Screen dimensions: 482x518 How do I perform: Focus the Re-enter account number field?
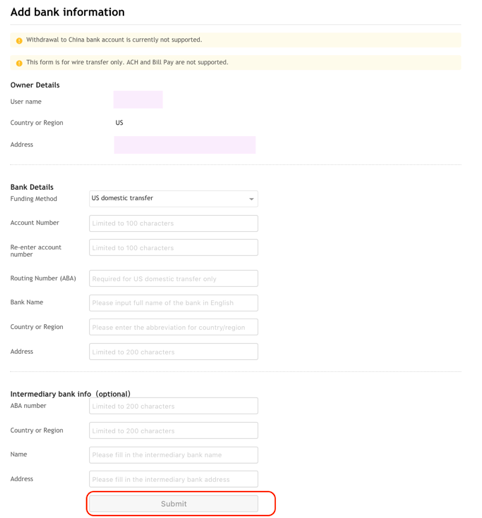(173, 248)
